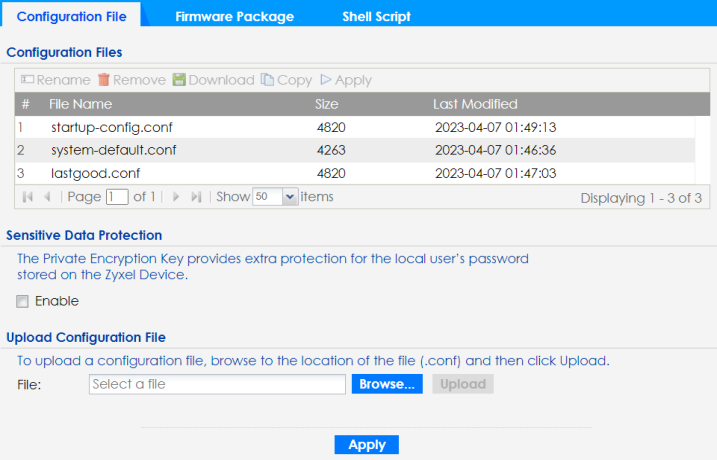717x460 pixels.
Task: Sort by Last Modified column header
Action: (x=475, y=104)
